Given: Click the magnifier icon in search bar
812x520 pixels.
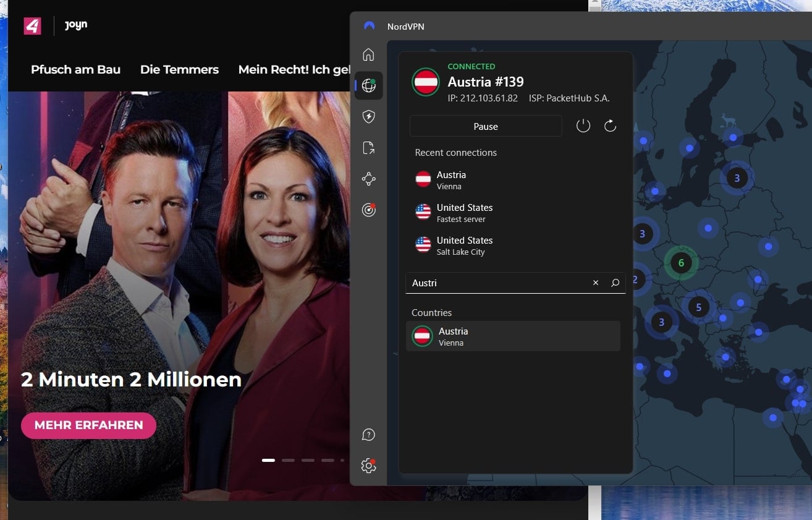Looking at the screenshot, I should 615,283.
